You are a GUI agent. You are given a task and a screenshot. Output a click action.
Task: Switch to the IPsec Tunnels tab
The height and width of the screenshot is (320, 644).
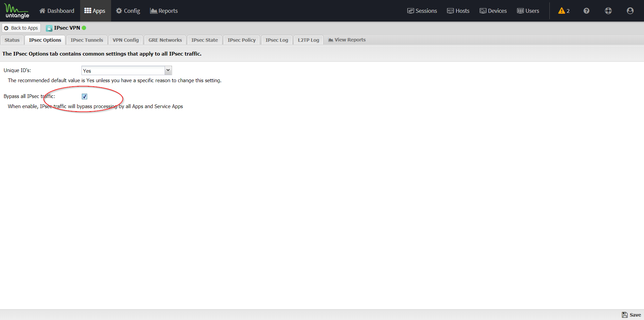(87, 40)
